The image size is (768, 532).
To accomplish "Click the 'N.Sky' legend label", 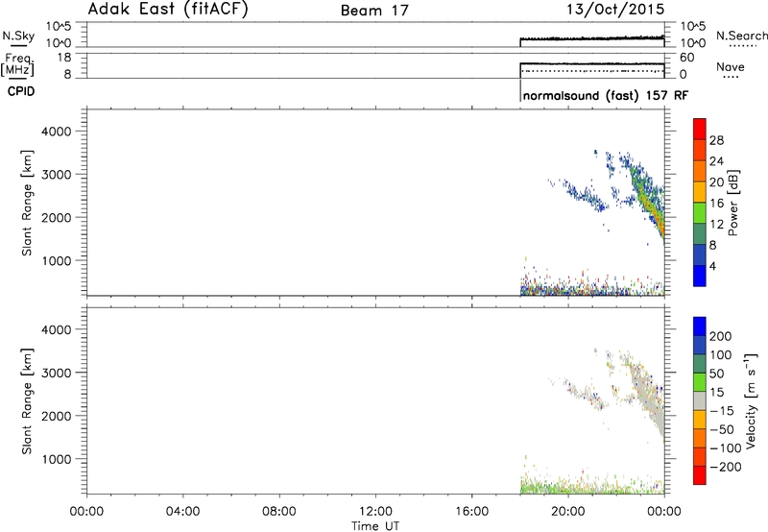I will tap(18, 36).
